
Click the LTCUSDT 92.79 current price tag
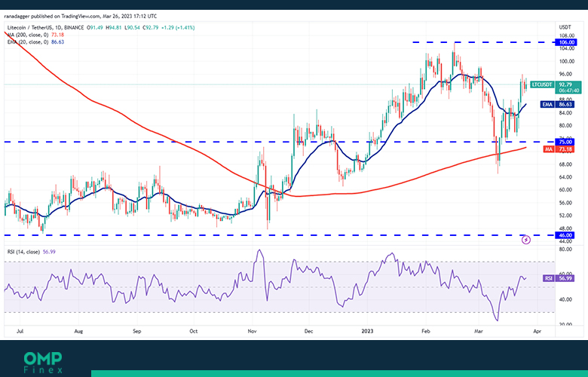click(556, 84)
